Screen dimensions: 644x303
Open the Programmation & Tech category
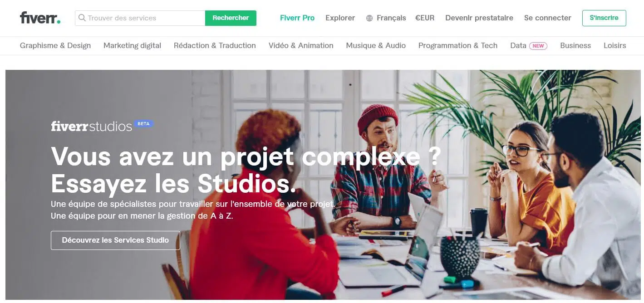458,45
